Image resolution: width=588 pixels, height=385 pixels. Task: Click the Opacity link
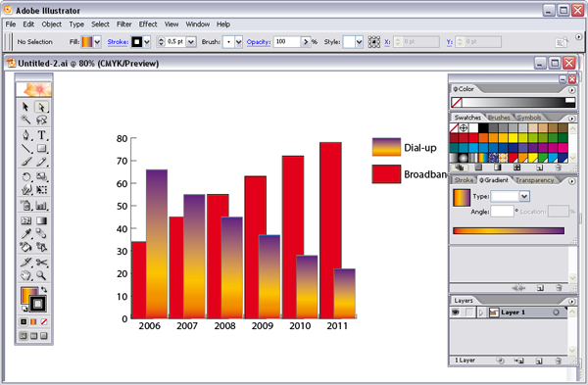259,42
